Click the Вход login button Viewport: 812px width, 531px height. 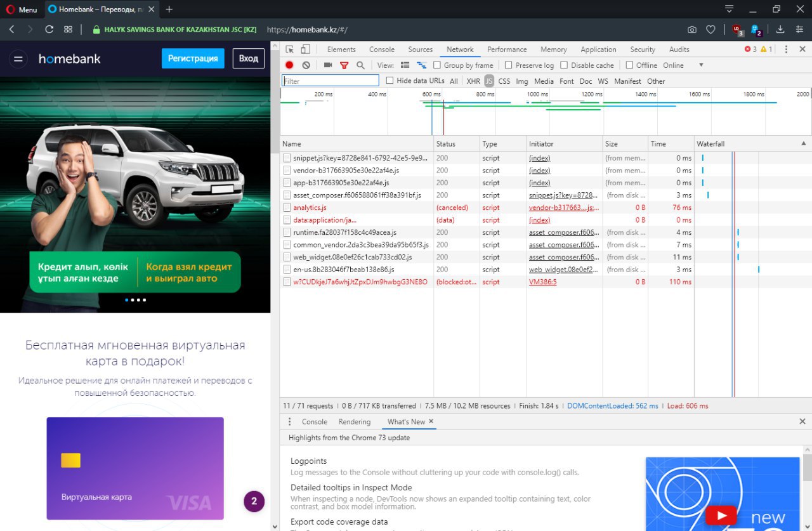(x=249, y=58)
